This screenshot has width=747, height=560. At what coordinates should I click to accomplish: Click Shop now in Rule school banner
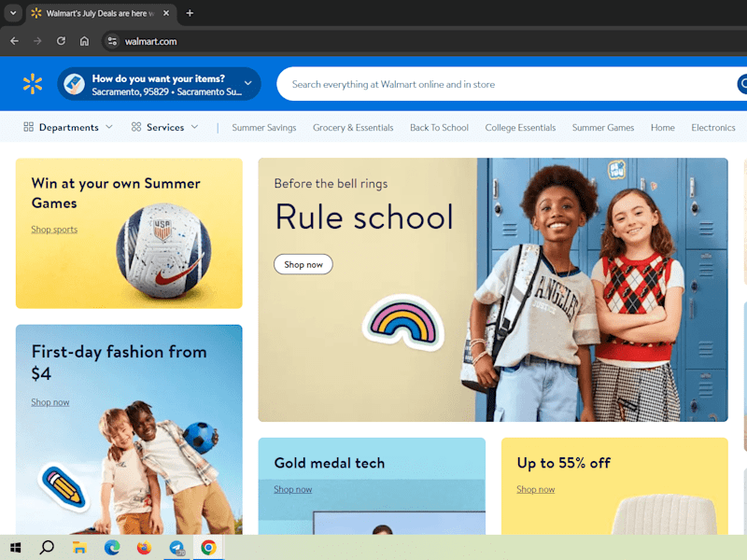pyautogui.click(x=303, y=264)
